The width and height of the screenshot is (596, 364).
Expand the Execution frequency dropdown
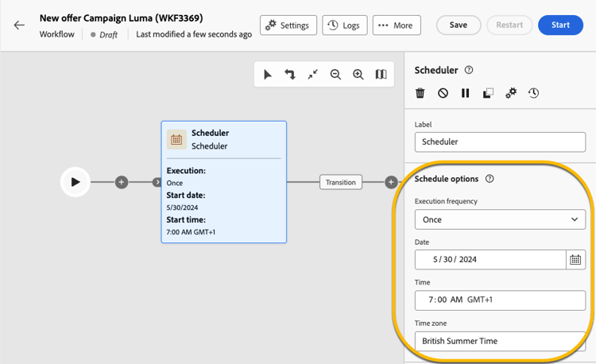(500, 219)
